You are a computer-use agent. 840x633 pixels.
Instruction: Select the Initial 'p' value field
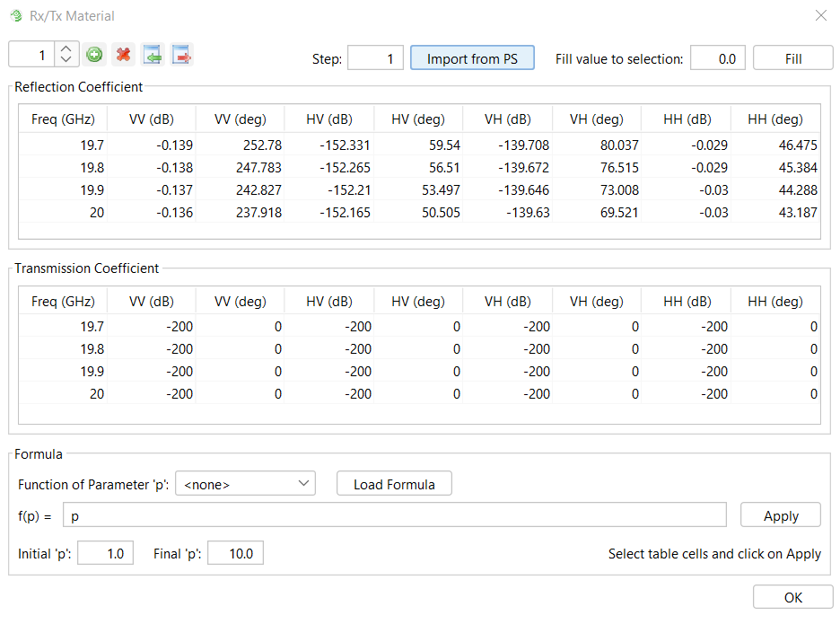point(105,554)
